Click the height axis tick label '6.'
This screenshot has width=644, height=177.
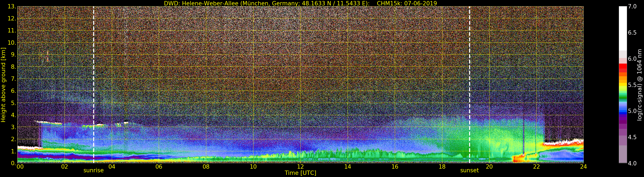click(13, 91)
